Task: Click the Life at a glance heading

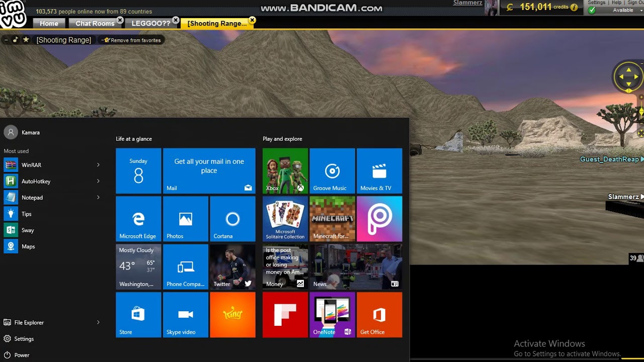Action: pos(134,139)
